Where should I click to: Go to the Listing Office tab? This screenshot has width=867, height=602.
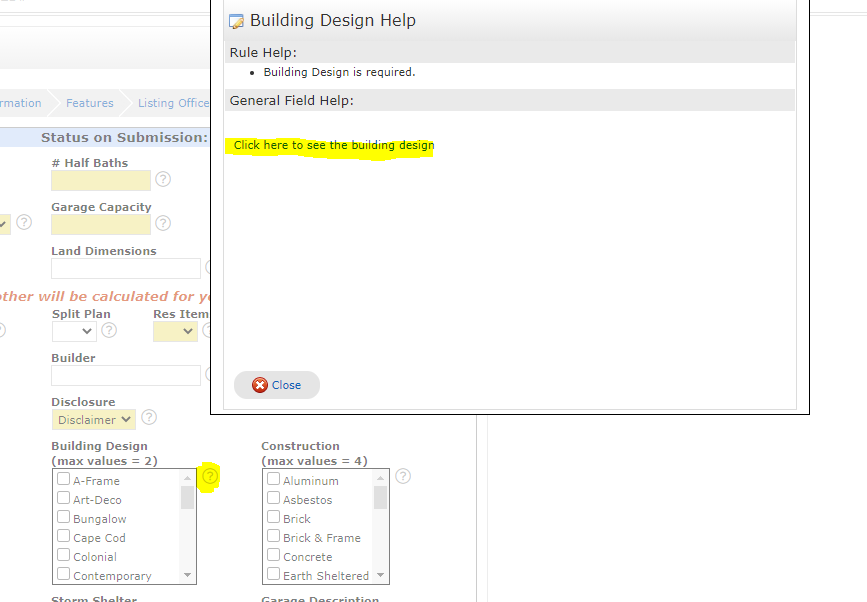click(173, 103)
